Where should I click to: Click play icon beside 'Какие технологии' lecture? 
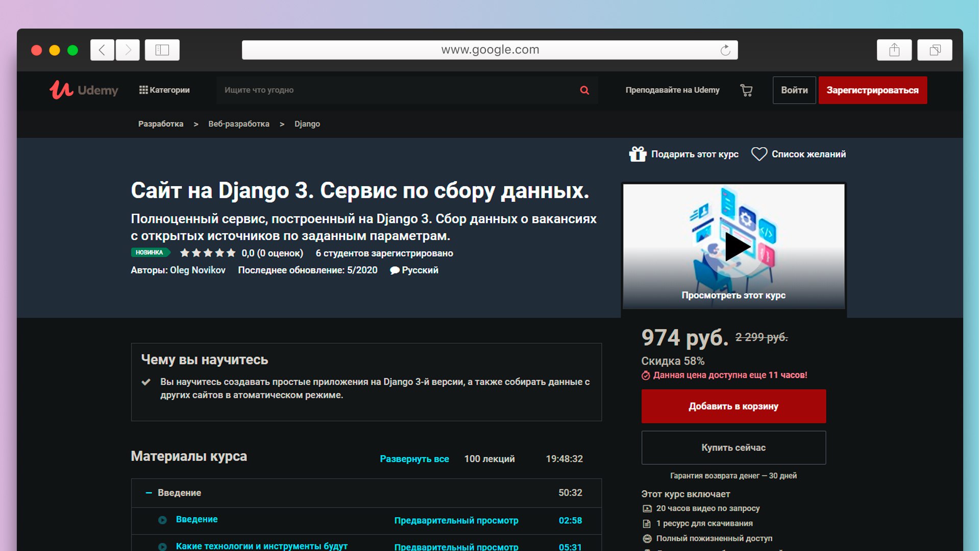point(162,547)
